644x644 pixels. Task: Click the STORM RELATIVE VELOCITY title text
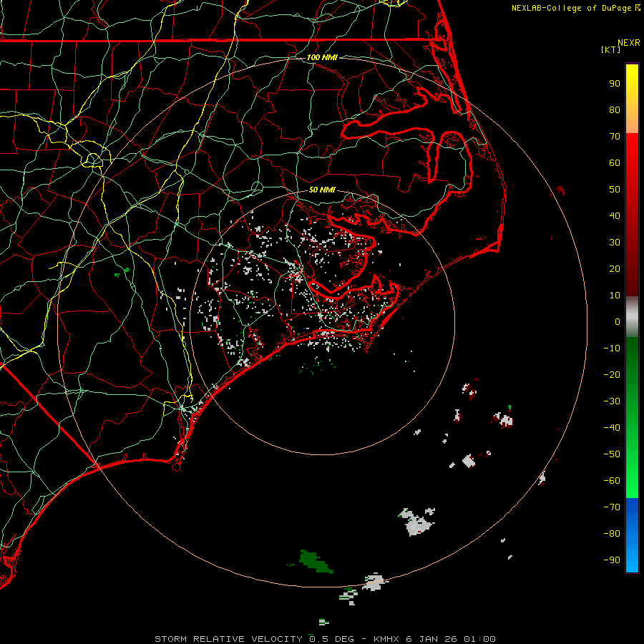[x=228, y=638]
